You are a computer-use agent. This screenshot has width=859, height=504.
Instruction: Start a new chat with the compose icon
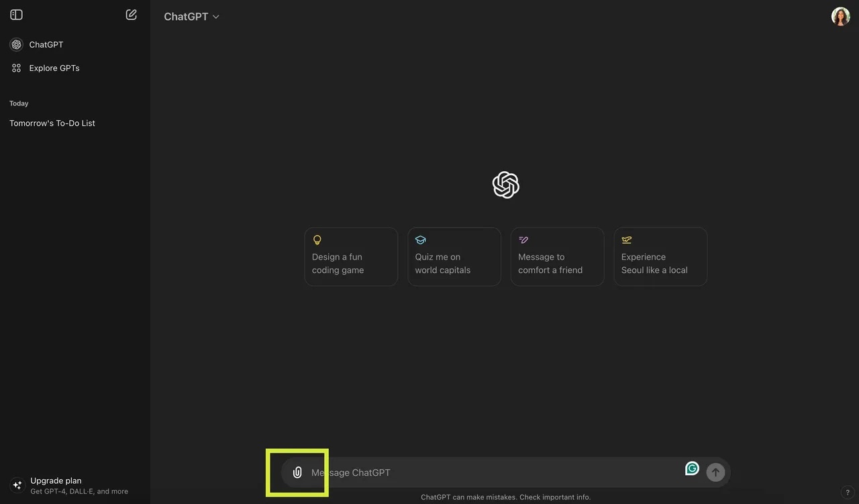pyautogui.click(x=132, y=15)
